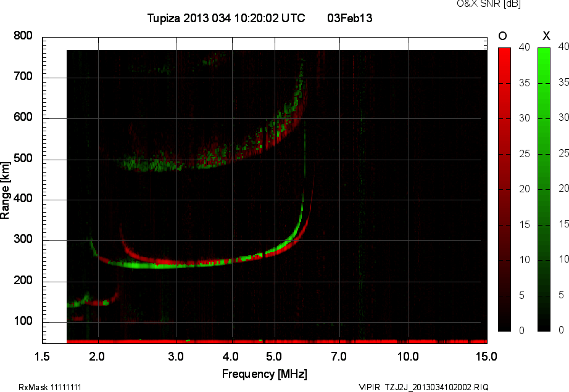Click the file name 'TZJ2J_2013034102002.RIQ'
Viewport: 569px width, 392px height.
pos(436,387)
